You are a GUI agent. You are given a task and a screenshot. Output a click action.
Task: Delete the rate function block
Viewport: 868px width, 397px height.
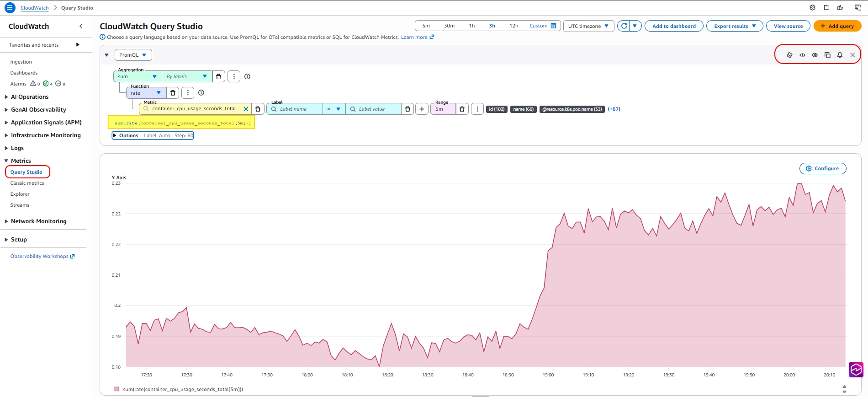[173, 93]
